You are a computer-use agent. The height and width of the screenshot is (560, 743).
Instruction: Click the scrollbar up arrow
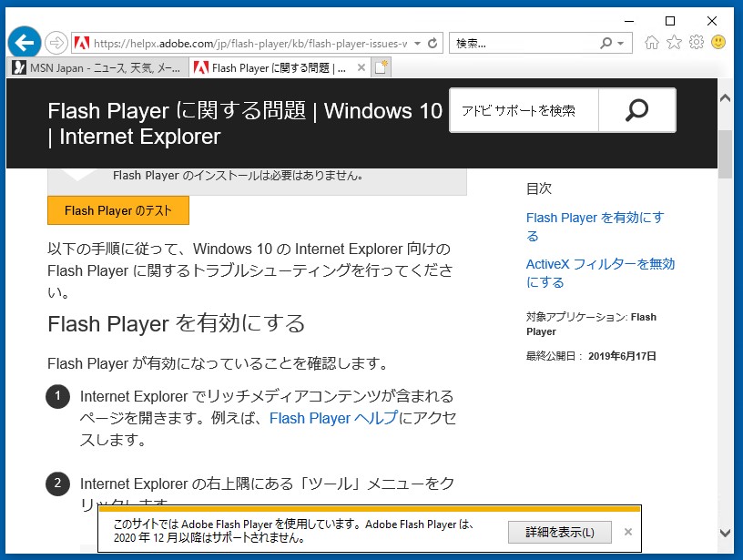pos(725,98)
